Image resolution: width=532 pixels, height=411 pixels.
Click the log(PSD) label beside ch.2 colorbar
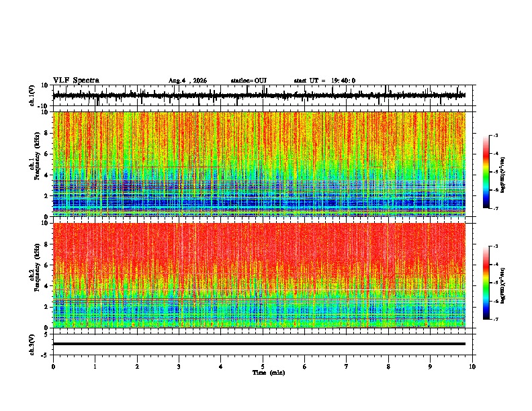pyautogui.click(x=503, y=285)
